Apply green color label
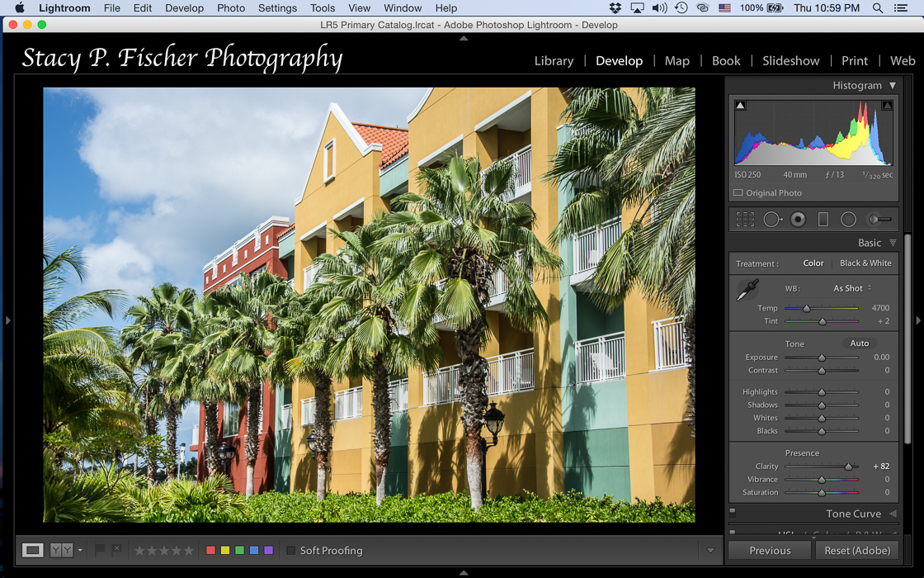The image size is (924, 578). 239,550
